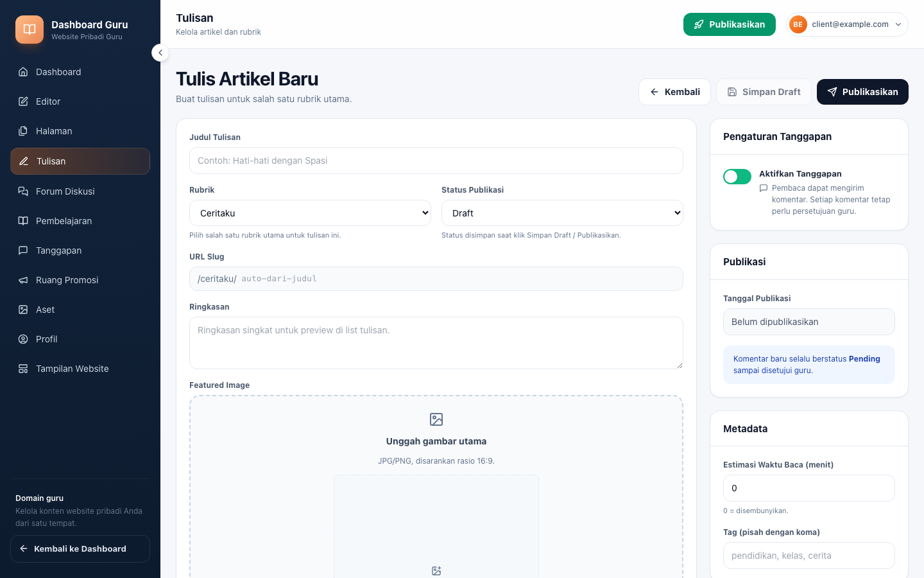Click Kembali ke Dashboard button
Viewport: 924px width, 578px height.
(80, 549)
